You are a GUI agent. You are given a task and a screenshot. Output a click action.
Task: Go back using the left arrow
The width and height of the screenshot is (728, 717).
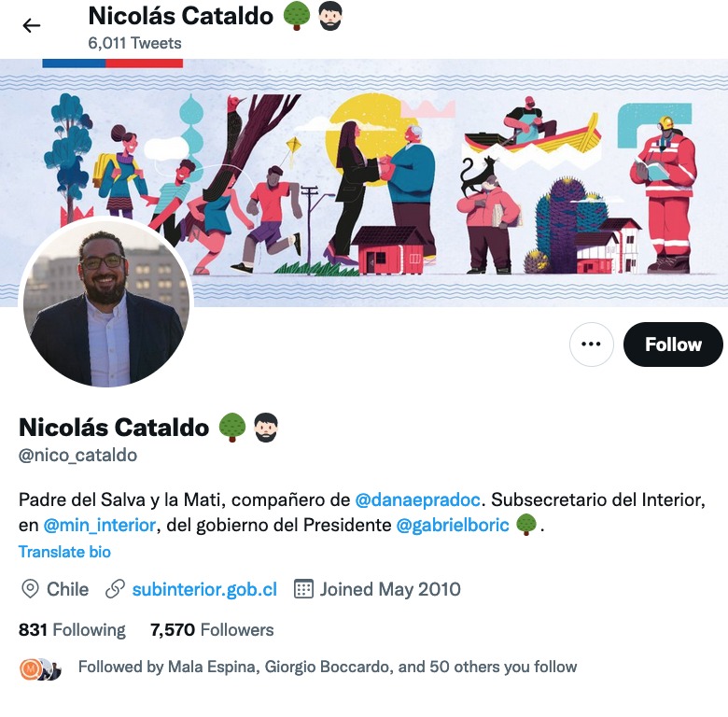[x=32, y=25]
